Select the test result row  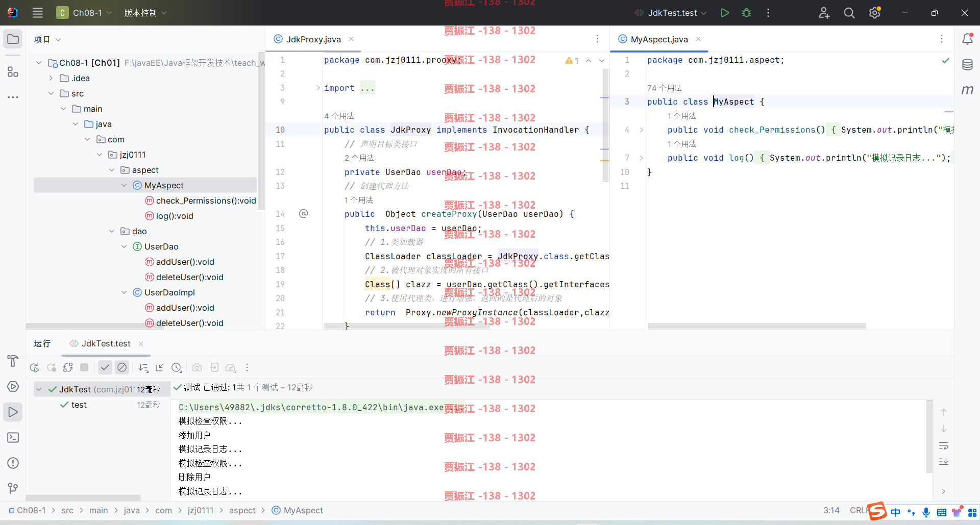(x=102, y=405)
